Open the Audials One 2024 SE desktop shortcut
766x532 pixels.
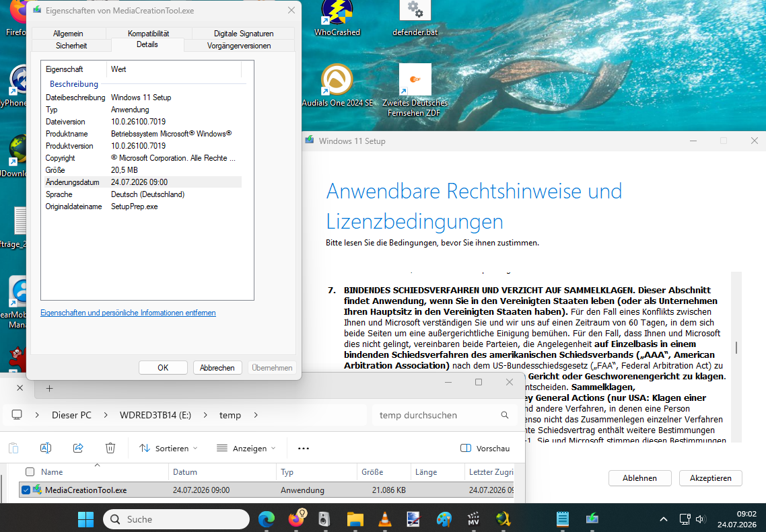coord(337,85)
